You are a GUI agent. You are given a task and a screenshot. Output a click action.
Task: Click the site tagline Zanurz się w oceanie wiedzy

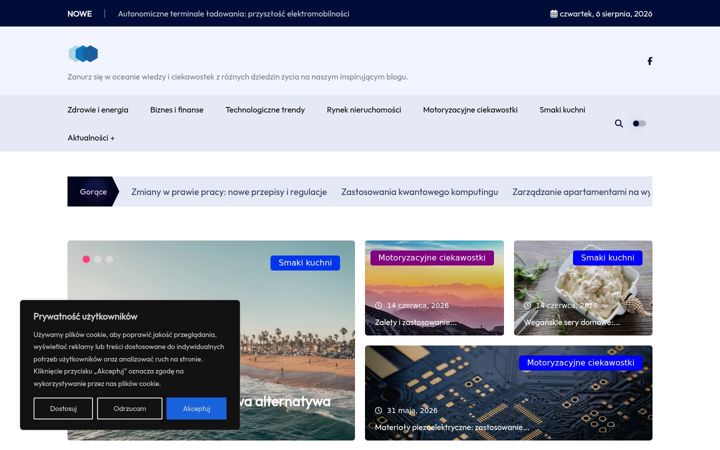pyautogui.click(x=237, y=77)
